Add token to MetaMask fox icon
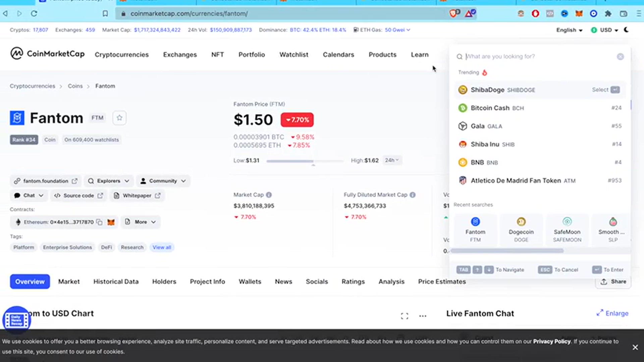Screen dimensions: 644x362 (x=111, y=222)
